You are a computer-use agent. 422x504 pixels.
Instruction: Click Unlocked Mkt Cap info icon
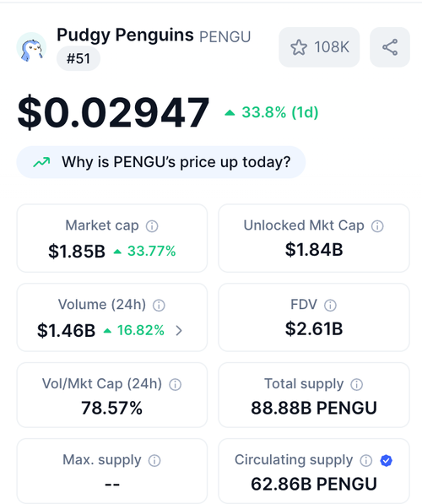pos(377,226)
